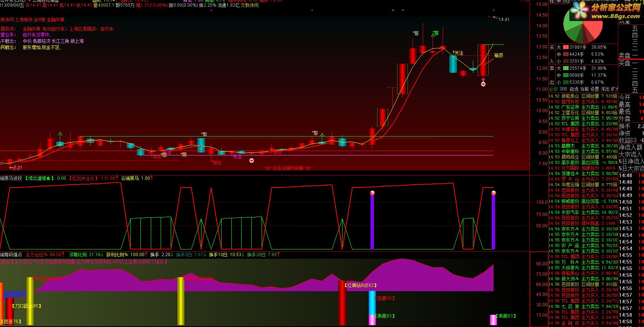The image size is (644, 327).
Task: Select the 七匹狼 主力卖出 row
Action: click(583, 306)
